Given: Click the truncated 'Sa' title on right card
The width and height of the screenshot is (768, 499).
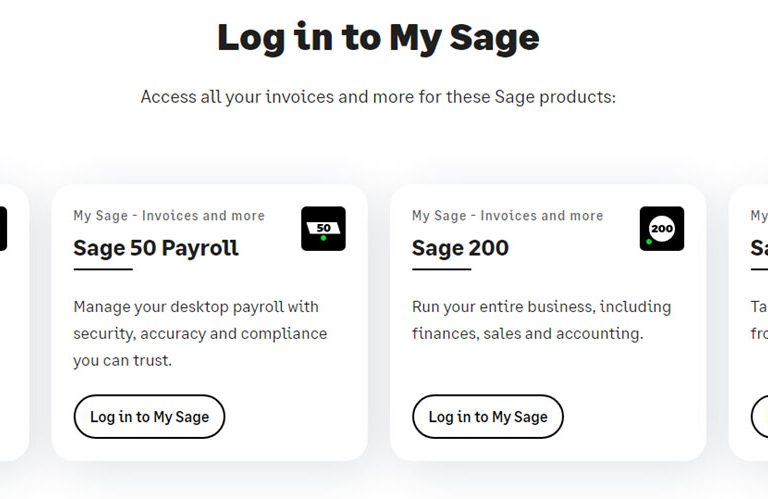Looking at the screenshot, I should click(759, 248).
